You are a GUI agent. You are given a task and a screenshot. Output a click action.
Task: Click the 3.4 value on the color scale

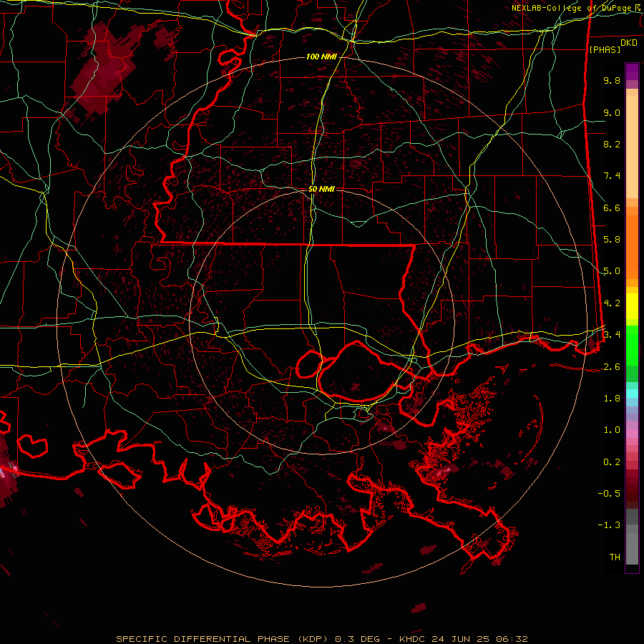tap(612, 335)
